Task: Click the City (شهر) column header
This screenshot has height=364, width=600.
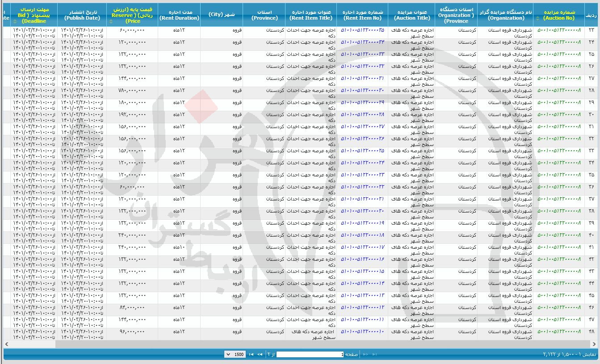Action: click(x=222, y=15)
